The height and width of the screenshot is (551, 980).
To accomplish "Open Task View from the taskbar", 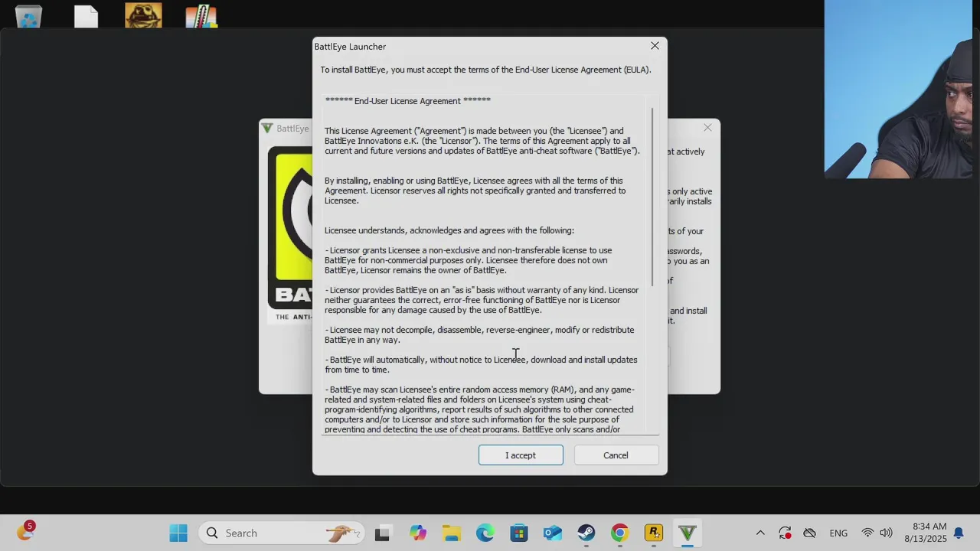I will point(382,533).
